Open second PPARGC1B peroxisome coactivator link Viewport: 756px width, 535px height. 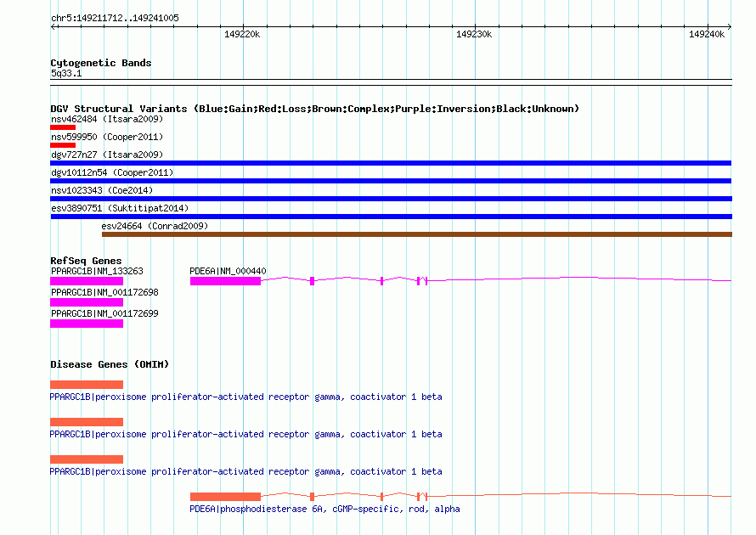coord(245,434)
